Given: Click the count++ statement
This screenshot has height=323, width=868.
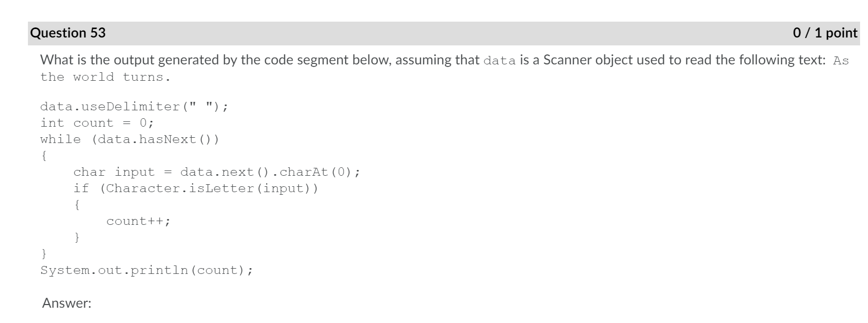Looking at the screenshot, I should click(139, 221).
